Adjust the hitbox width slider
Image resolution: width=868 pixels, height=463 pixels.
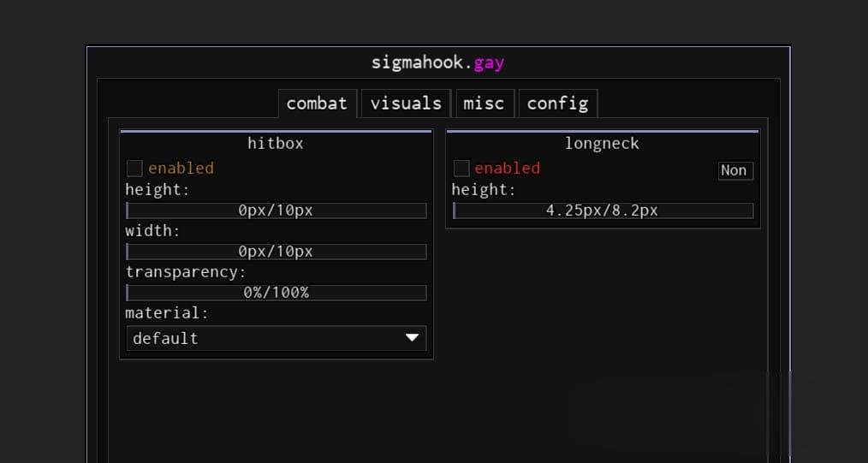[x=276, y=252]
